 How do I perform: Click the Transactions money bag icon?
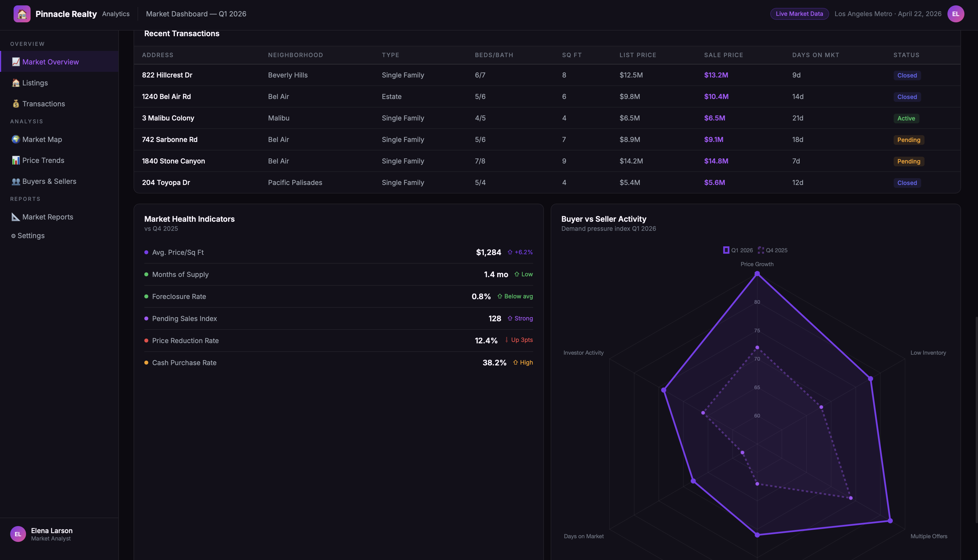click(x=16, y=104)
